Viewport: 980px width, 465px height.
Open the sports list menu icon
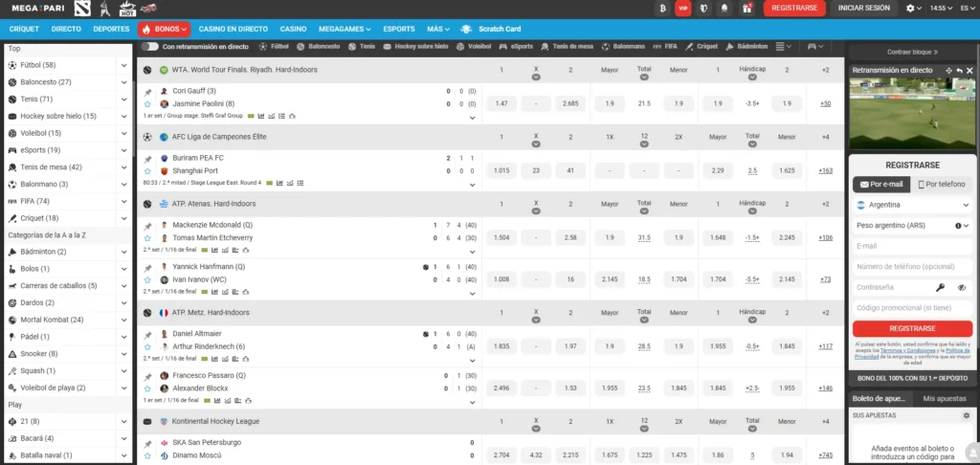pyautogui.click(x=783, y=47)
